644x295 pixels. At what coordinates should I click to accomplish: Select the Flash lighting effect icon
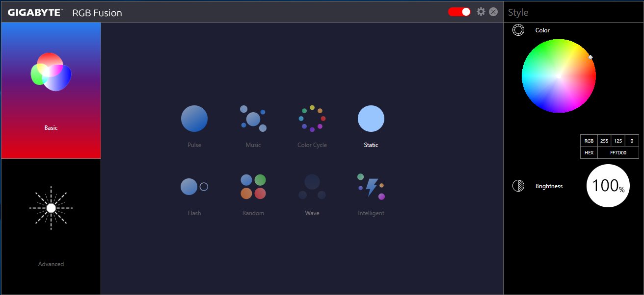click(x=194, y=187)
